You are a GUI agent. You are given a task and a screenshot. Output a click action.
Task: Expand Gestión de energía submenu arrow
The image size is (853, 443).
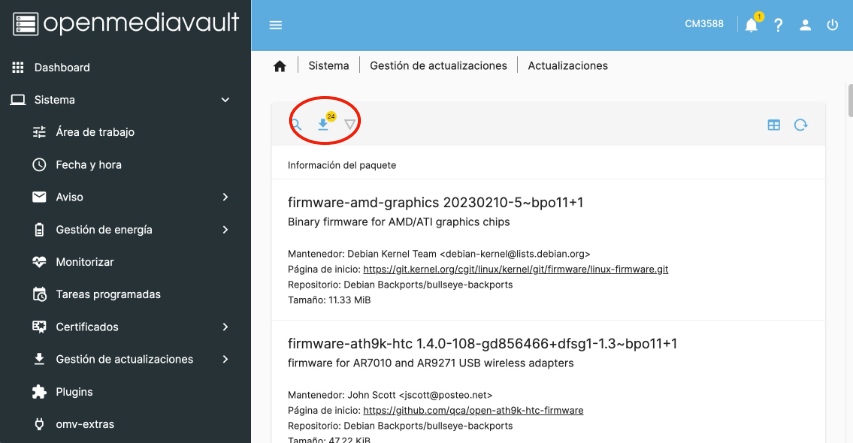225,230
